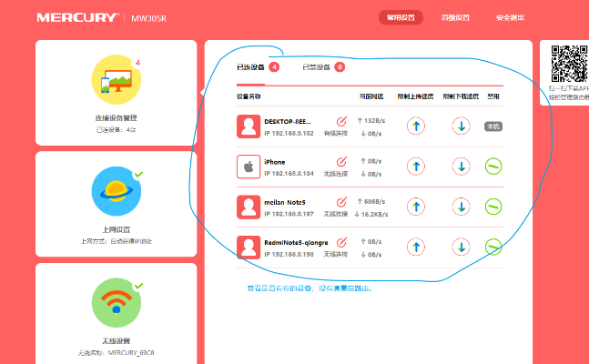589x364 pixels.
Task: Click the connected-devices count badge 4
Action: click(274, 67)
